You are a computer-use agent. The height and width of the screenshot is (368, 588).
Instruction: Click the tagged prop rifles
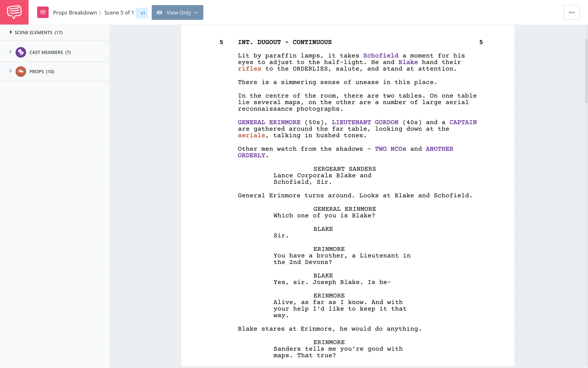click(249, 69)
